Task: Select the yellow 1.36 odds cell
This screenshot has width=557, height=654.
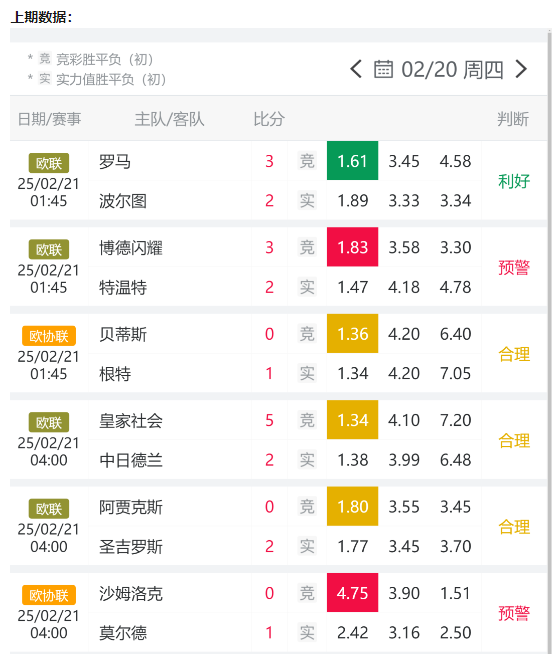Action: click(353, 334)
